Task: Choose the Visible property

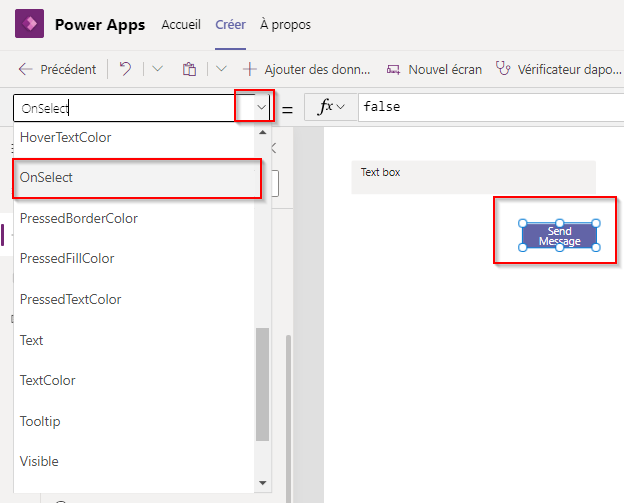Action: (134, 461)
